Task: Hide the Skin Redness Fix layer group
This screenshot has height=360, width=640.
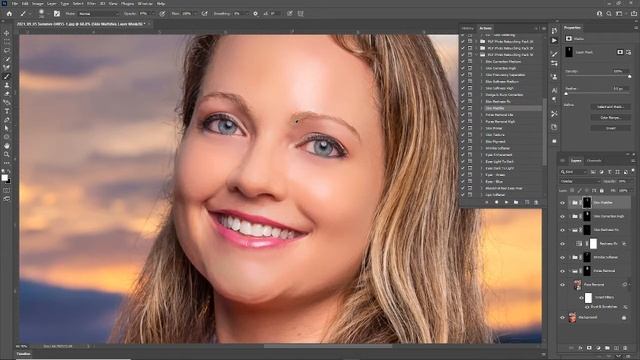Action: pyautogui.click(x=562, y=230)
